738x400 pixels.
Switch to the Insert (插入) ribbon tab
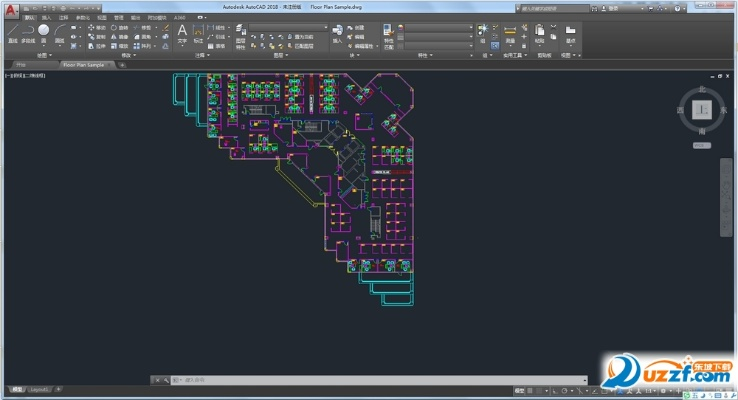46,18
